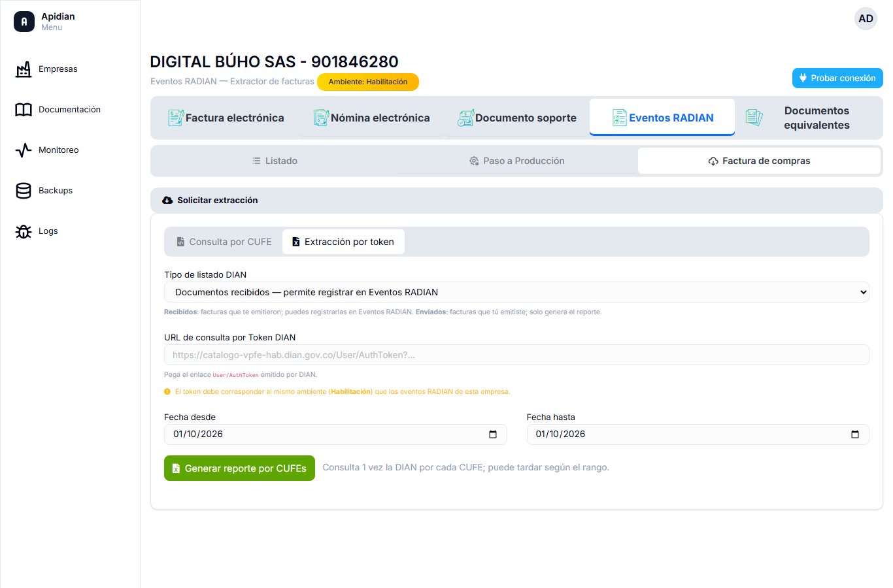The width and height of the screenshot is (893, 588).
Task: Click the warning icon by the token note
Action: coord(167,392)
